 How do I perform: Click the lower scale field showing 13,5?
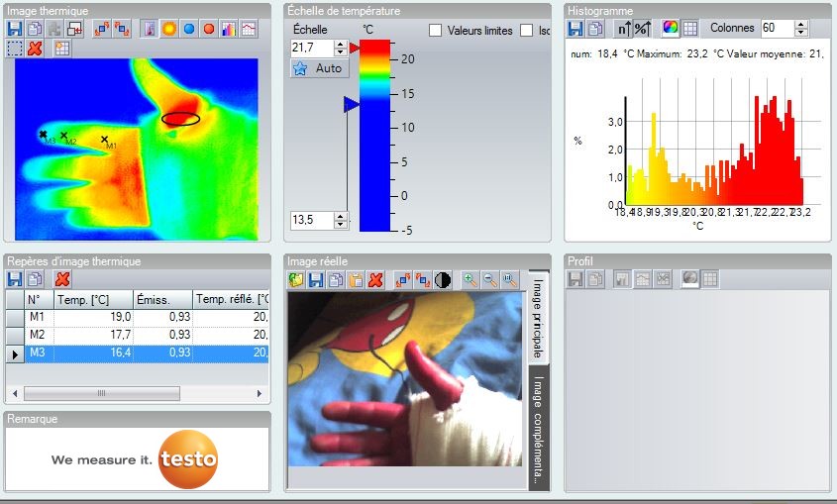pos(313,220)
